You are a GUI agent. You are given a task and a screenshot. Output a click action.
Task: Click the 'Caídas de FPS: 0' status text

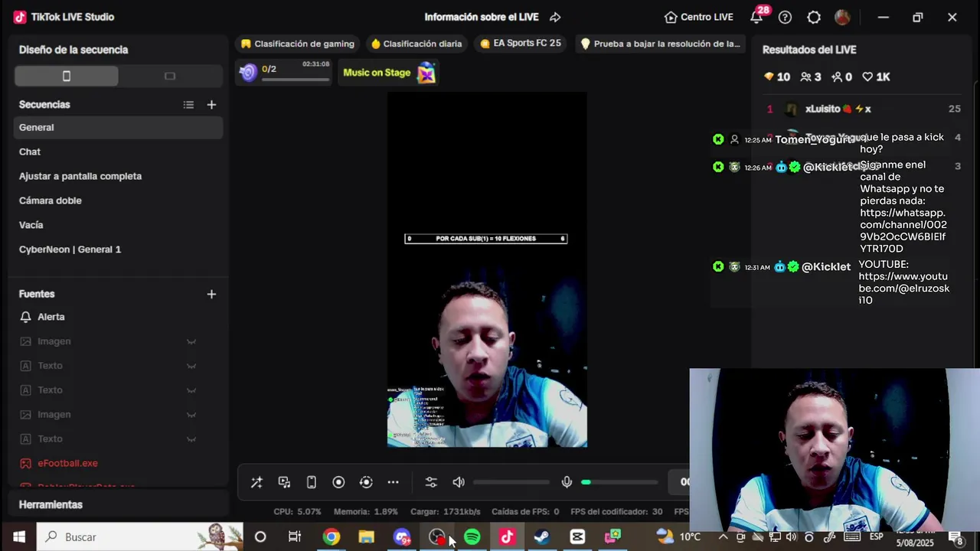tap(525, 511)
